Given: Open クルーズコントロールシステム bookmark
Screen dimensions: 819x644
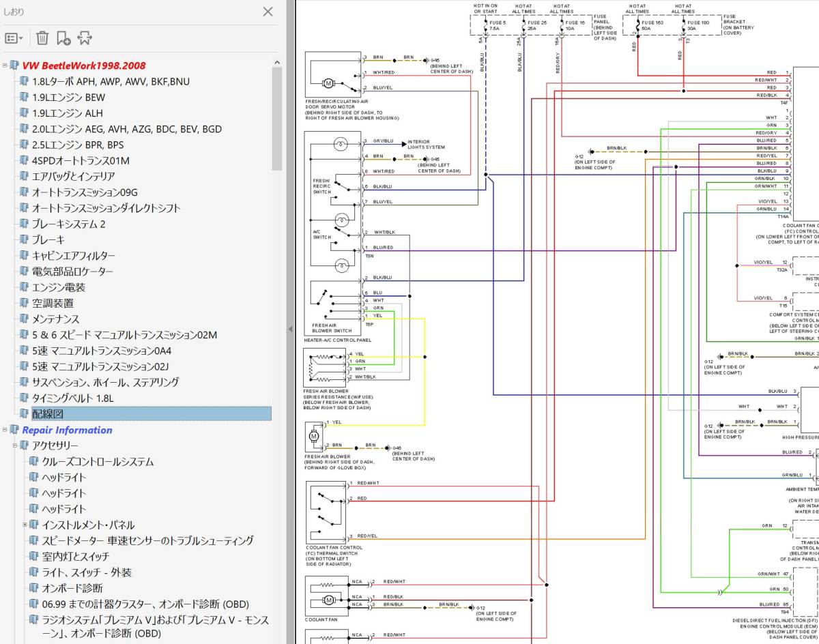Looking at the screenshot, I should (98, 461).
